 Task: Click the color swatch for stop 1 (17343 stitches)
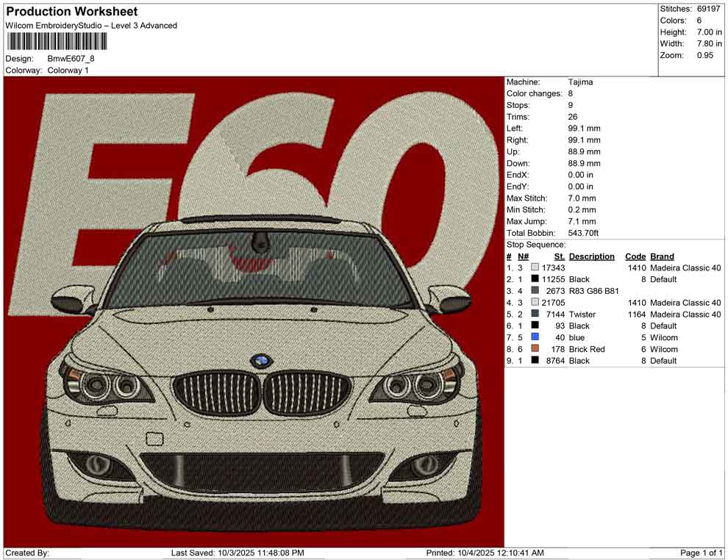pyautogui.click(x=535, y=268)
